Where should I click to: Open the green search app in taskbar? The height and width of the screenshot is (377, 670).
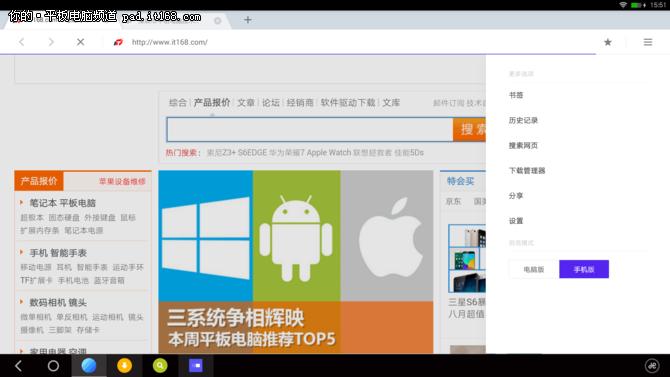pyautogui.click(x=160, y=365)
